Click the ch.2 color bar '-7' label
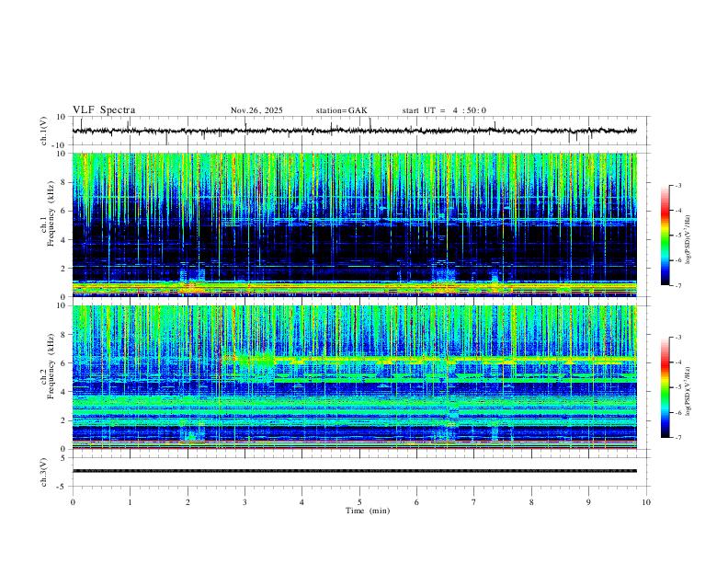Viewport: 728px width, 563px height. click(678, 437)
